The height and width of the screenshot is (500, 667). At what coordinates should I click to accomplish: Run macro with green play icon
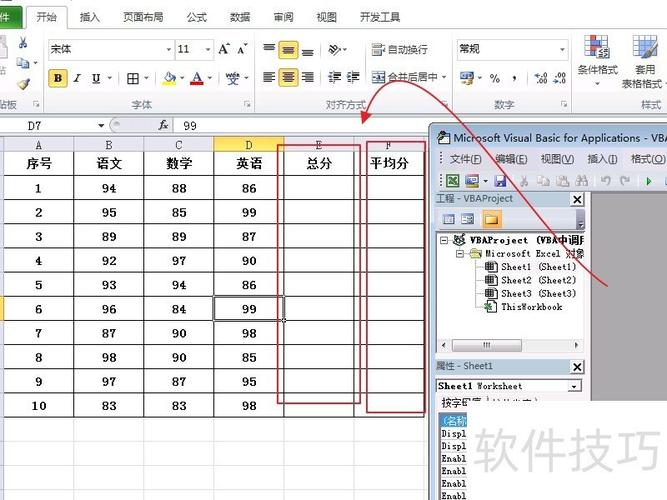click(649, 181)
